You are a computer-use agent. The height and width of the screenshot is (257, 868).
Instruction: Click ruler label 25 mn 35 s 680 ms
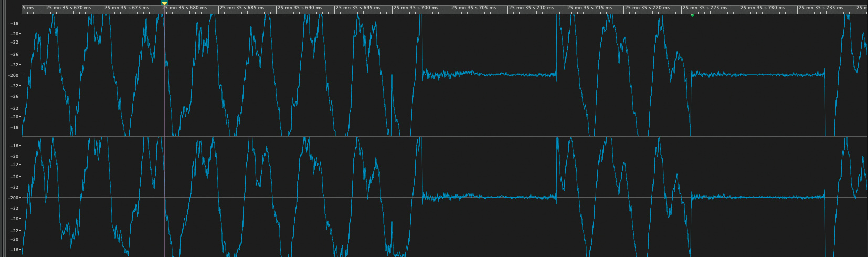point(185,8)
